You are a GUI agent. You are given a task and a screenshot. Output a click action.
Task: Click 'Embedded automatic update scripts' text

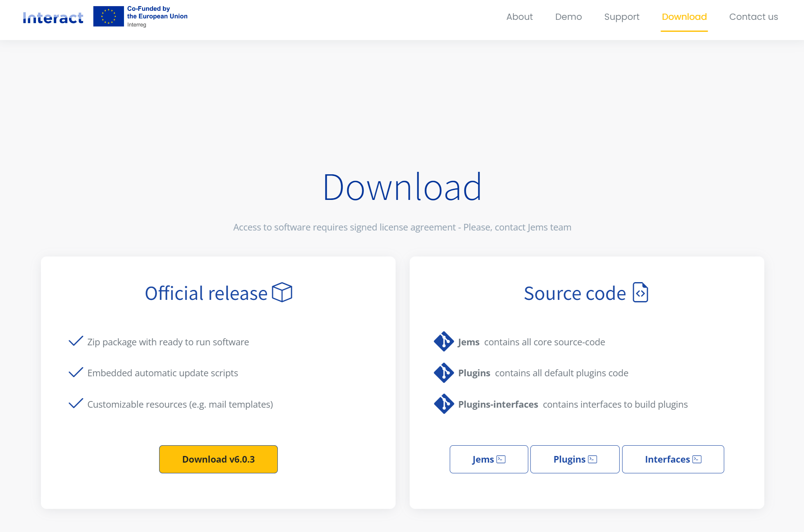[x=163, y=373]
